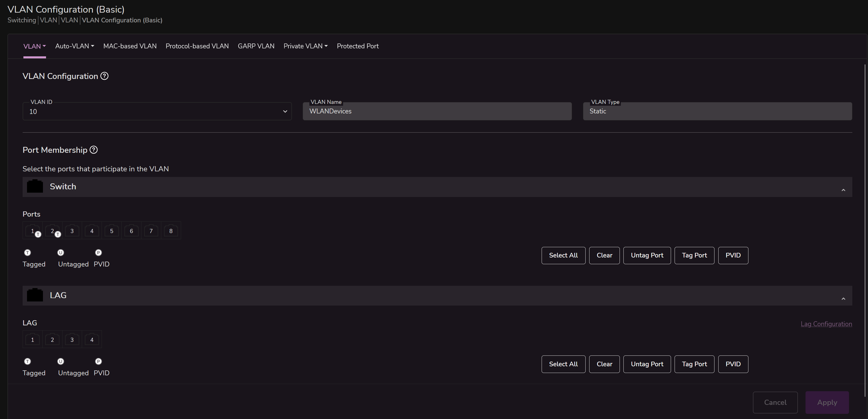Click the VLAN Name field
This screenshot has height=419, width=868.
pyautogui.click(x=437, y=112)
